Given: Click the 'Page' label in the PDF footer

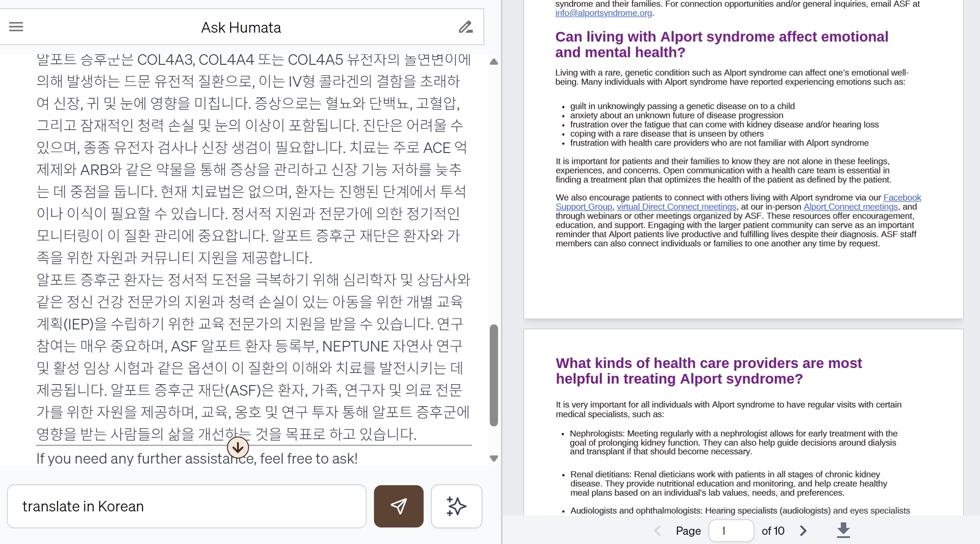Looking at the screenshot, I should click(688, 531).
